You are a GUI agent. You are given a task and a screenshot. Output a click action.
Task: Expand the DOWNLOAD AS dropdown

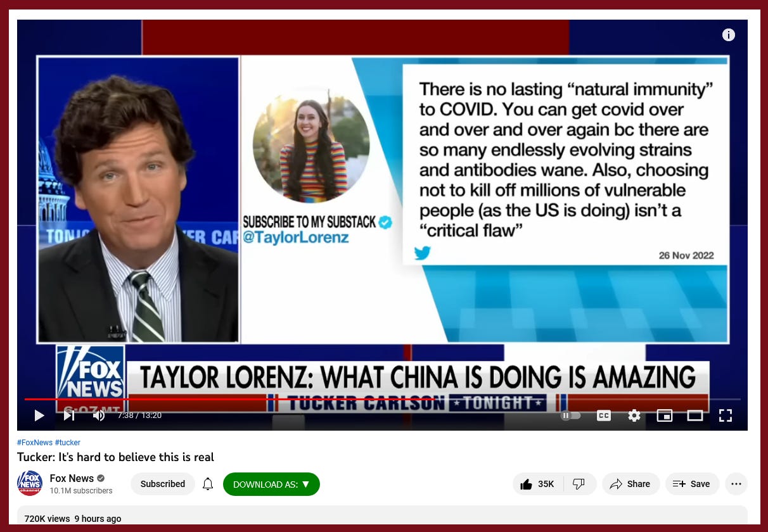point(271,484)
